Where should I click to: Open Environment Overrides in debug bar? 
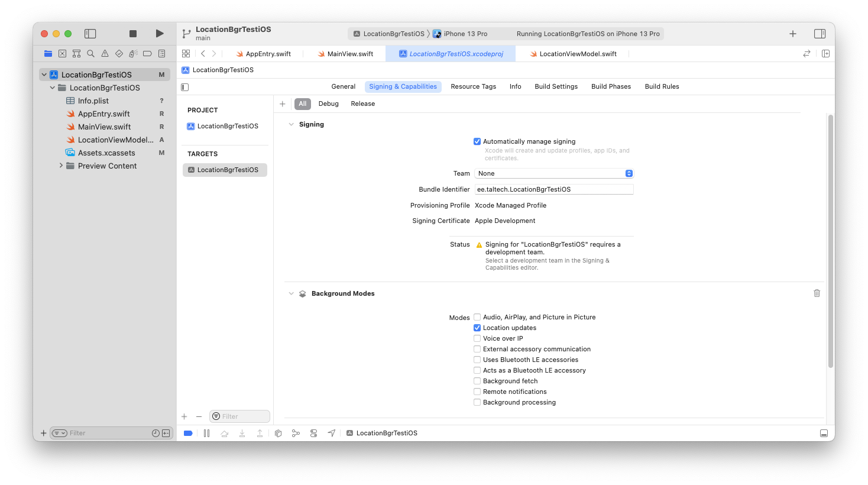(313, 433)
